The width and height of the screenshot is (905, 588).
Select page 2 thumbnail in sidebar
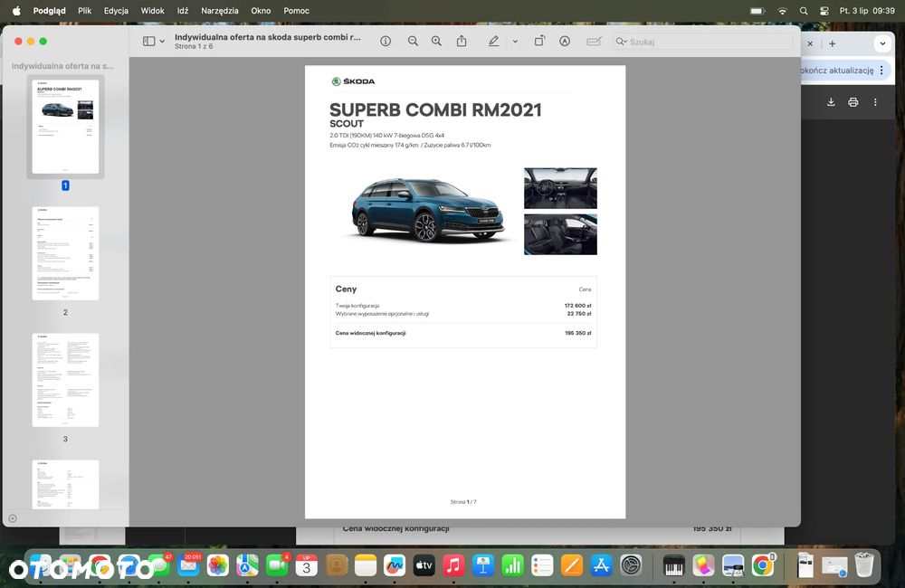tap(65, 253)
